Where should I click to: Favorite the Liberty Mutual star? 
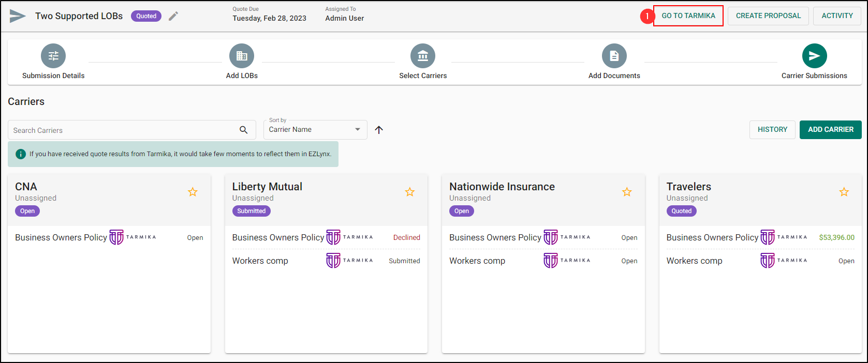click(x=410, y=192)
